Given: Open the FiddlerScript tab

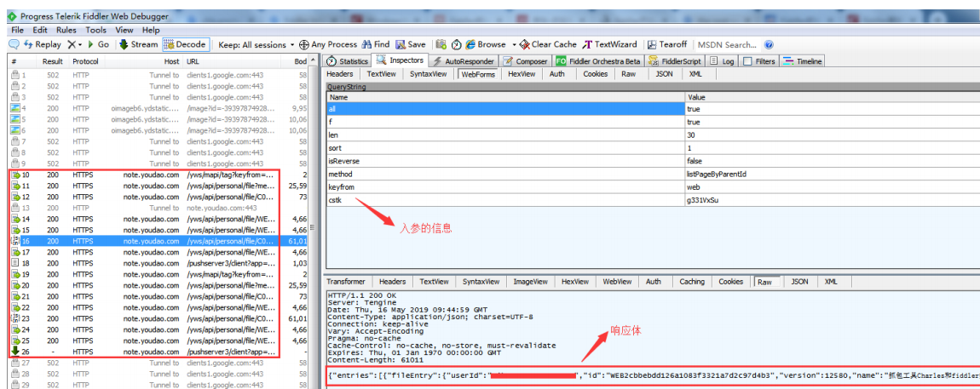Looking at the screenshot, I should [x=675, y=61].
